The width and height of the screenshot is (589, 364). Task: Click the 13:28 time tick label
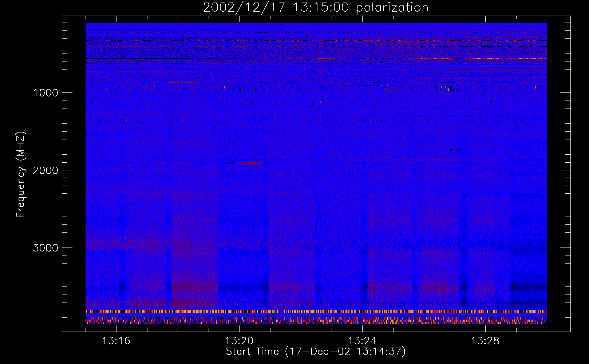click(485, 341)
